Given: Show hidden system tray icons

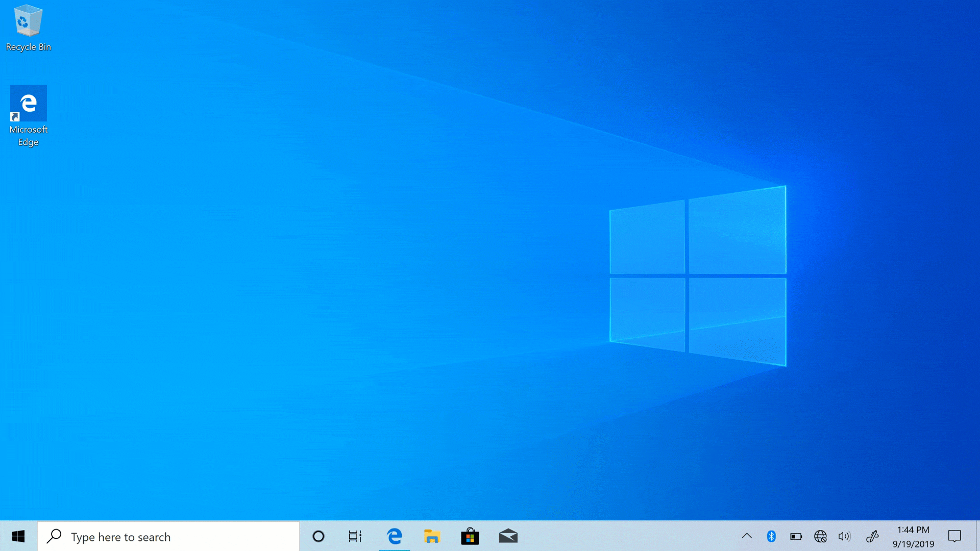Looking at the screenshot, I should 746,536.
